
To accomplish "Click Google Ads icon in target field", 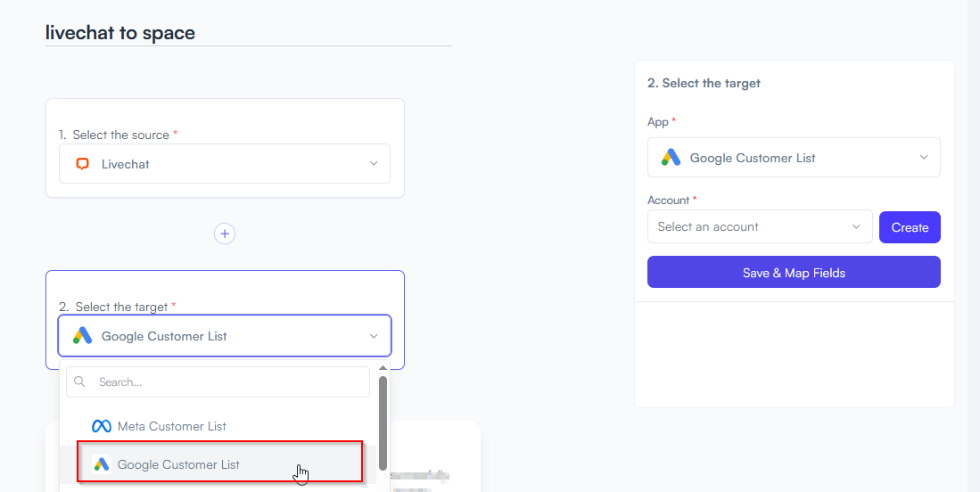I will (x=83, y=336).
